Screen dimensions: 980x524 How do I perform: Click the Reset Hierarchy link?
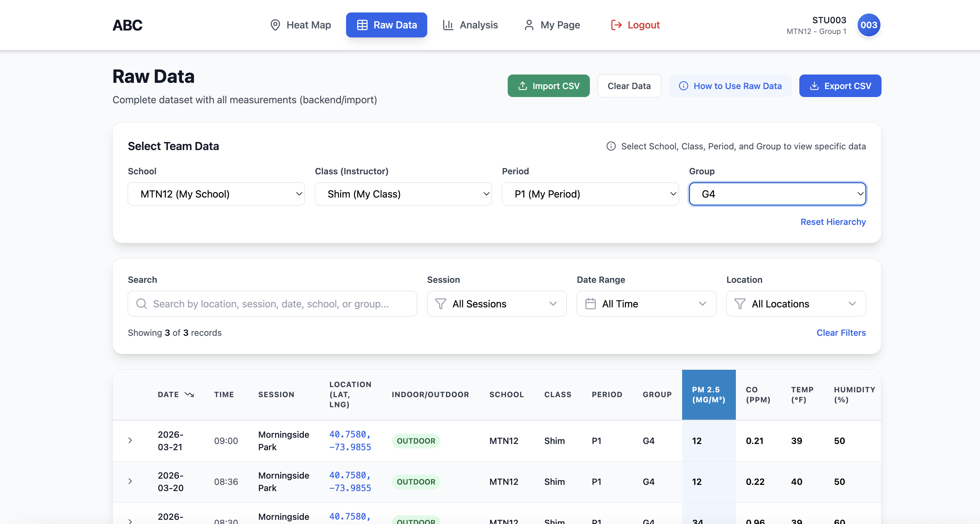tap(833, 222)
